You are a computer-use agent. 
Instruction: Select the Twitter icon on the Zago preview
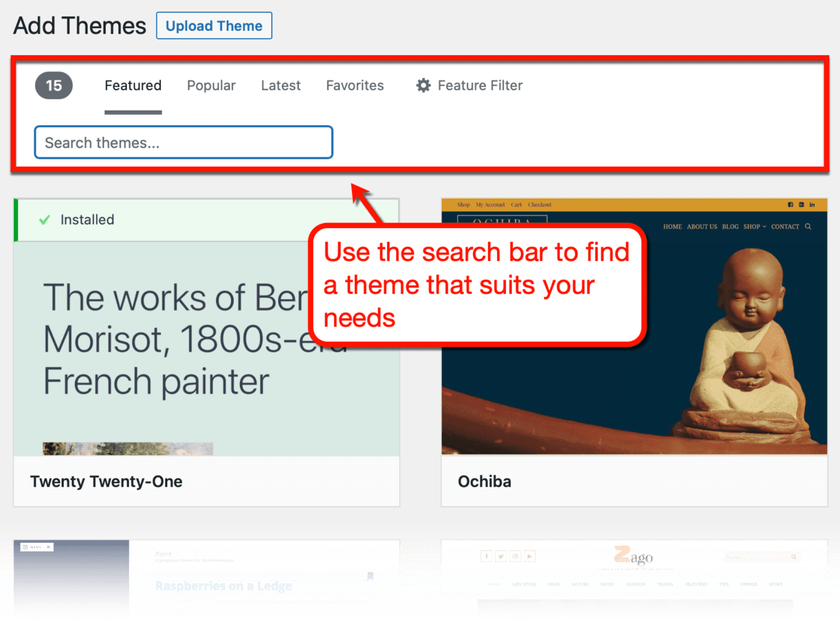(500, 557)
